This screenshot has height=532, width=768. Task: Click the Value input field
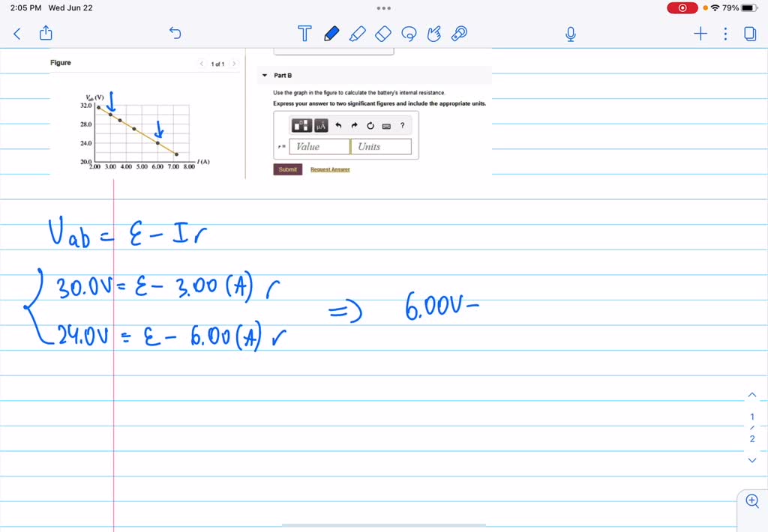(319, 147)
